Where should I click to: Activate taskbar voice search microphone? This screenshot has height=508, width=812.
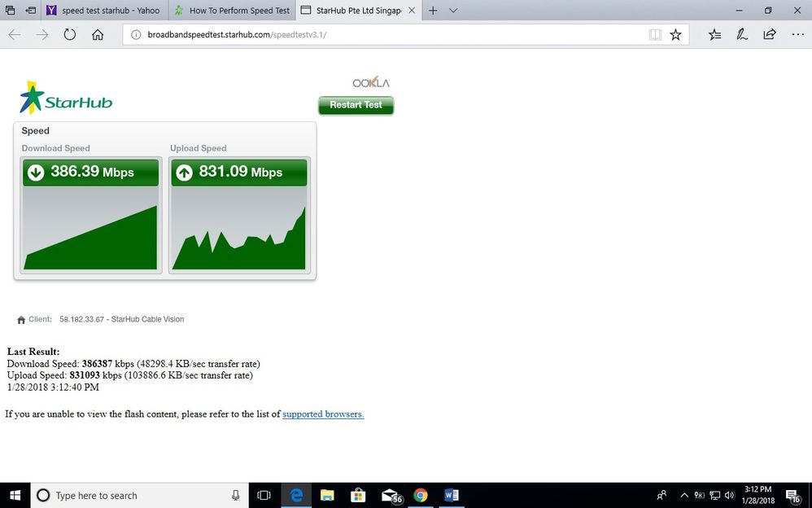[x=236, y=496]
